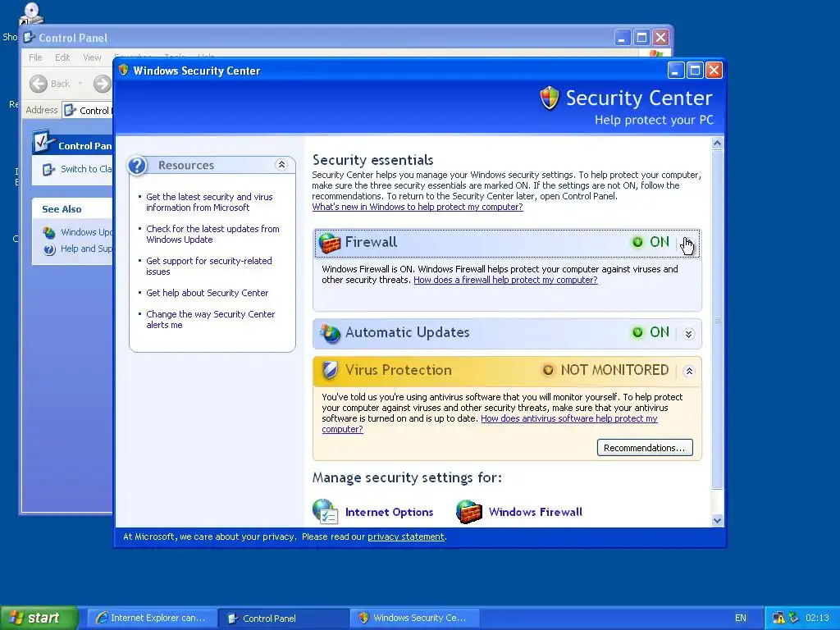Expand the Automatic Updates section chevron
The image size is (840, 630).
(x=689, y=334)
